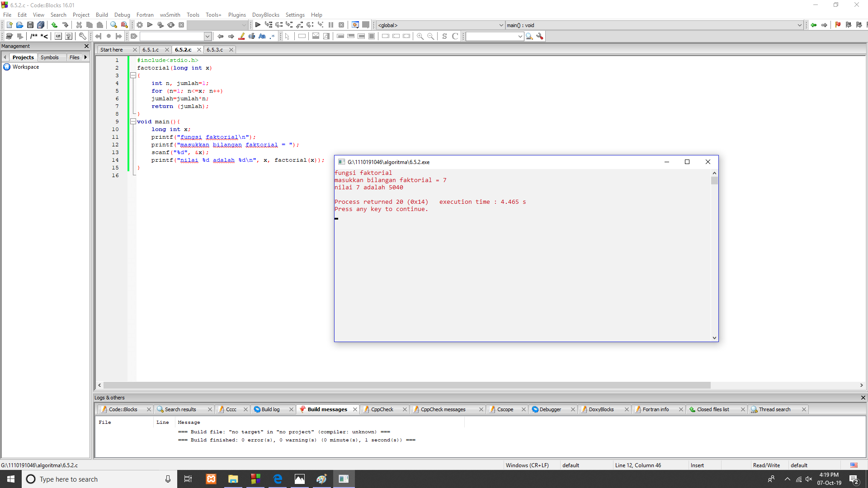Click the Run program icon
Image resolution: width=868 pixels, height=488 pixels.
(x=150, y=25)
